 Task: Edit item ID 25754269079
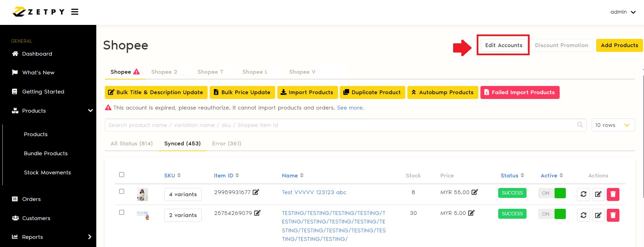(x=257, y=213)
